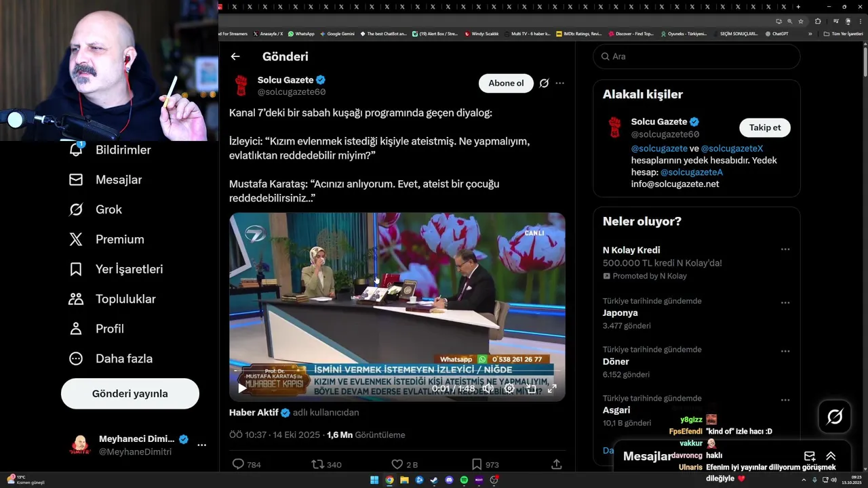This screenshot has width=868, height=488.
Task: Open Japonya trend options dots
Action: coord(785,302)
